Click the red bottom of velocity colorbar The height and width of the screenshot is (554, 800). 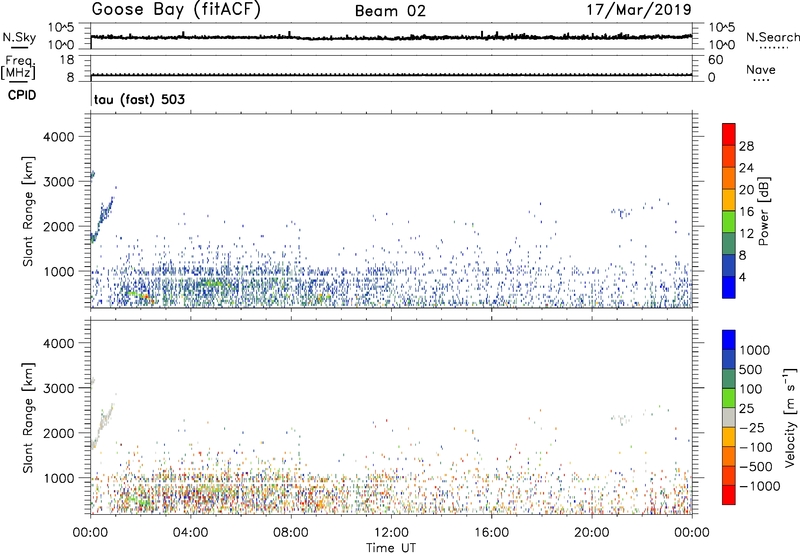coord(729,495)
